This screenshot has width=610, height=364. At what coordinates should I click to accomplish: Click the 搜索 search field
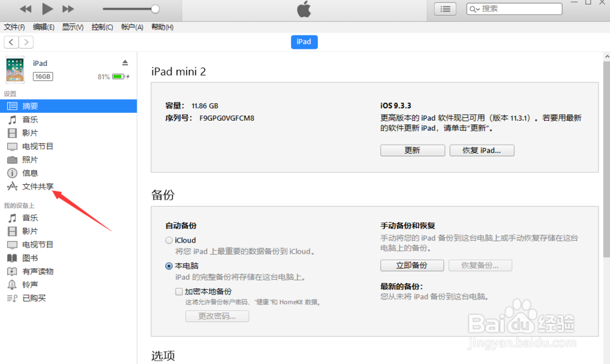pyautogui.click(x=514, y=9)
